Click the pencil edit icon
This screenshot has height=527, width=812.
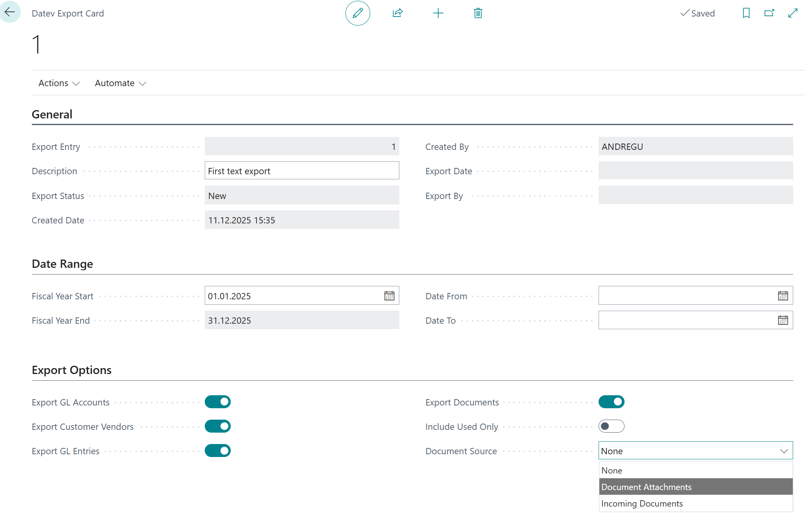click(x=358, y=13)
